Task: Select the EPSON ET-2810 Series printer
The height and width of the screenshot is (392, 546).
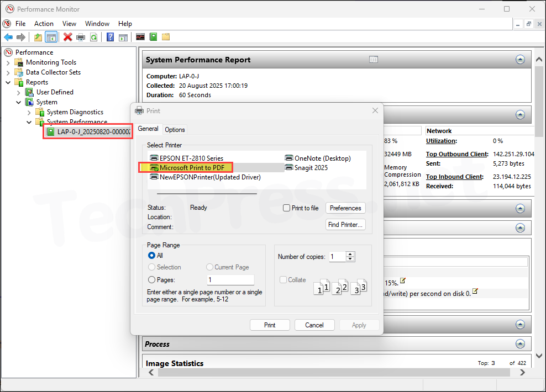Action: point(187,158)
